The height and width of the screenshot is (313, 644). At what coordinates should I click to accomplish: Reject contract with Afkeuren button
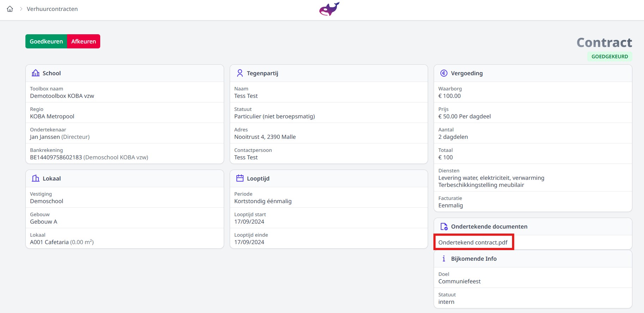click(84, 41)
